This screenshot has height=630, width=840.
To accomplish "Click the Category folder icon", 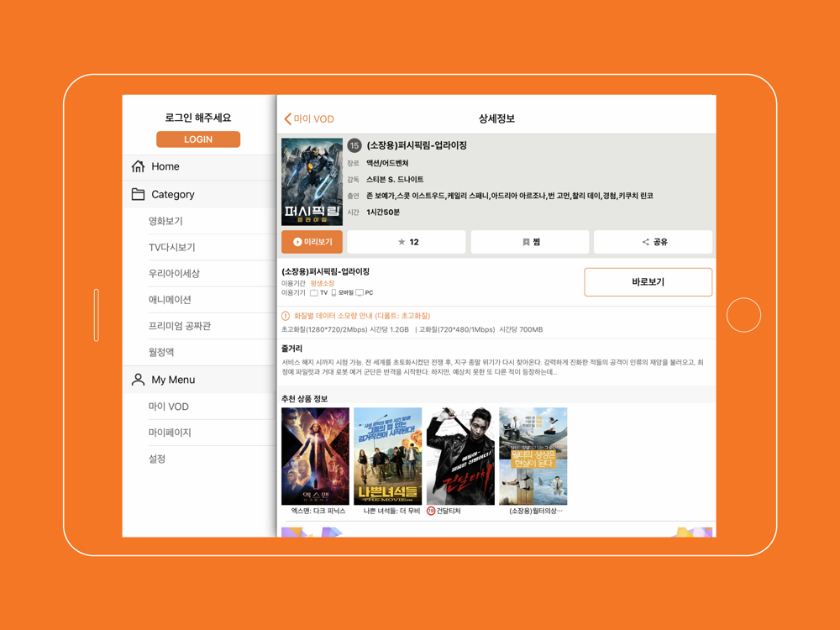I will pos(139,195).
